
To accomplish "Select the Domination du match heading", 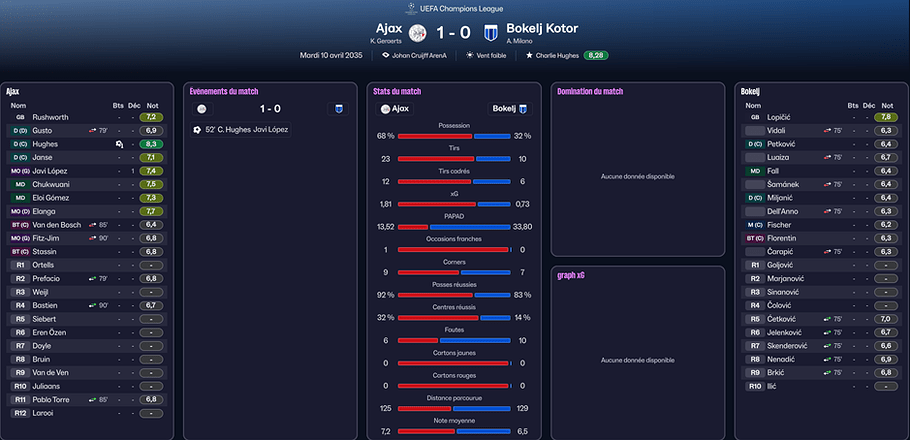I will click(x=590, y=91).
